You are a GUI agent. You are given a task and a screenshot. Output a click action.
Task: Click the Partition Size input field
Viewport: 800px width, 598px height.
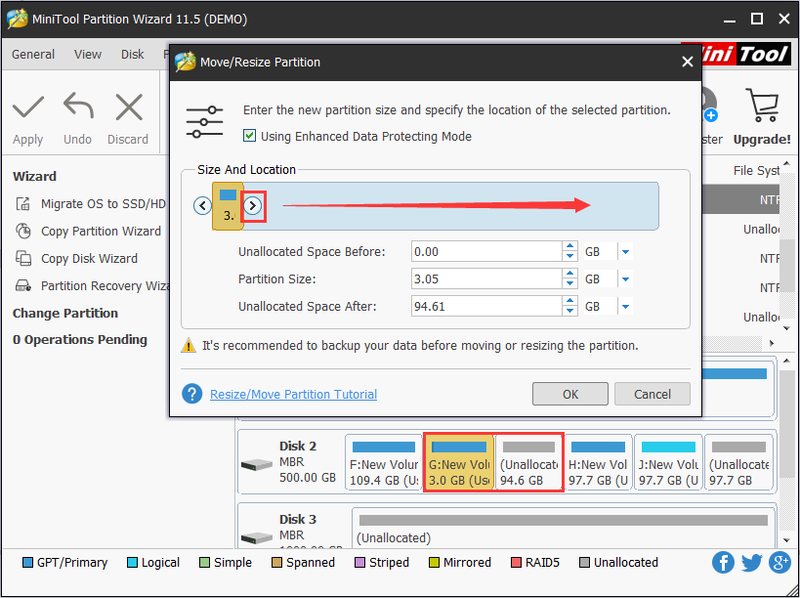click(x=486, y=279)
